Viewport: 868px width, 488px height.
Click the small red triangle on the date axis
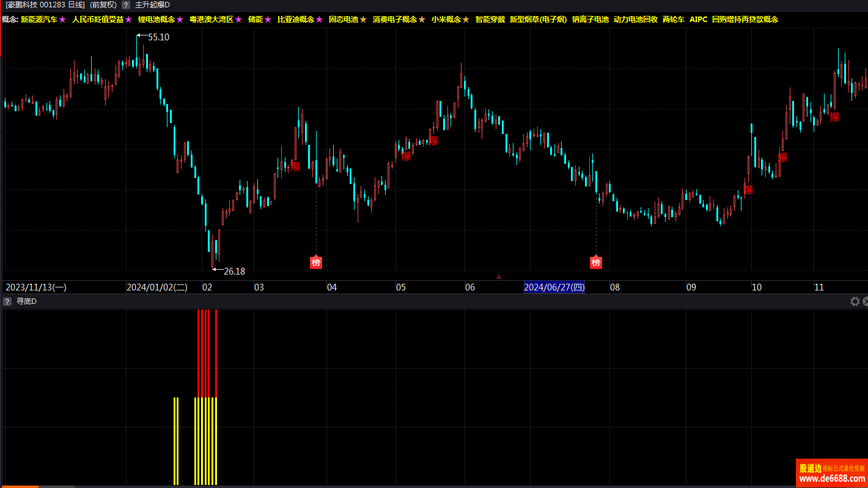499,277
